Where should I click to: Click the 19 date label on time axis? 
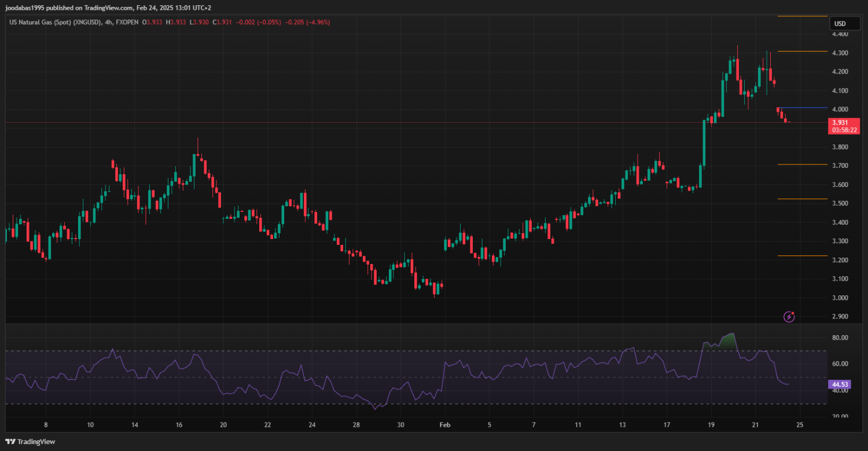(711, 424)
